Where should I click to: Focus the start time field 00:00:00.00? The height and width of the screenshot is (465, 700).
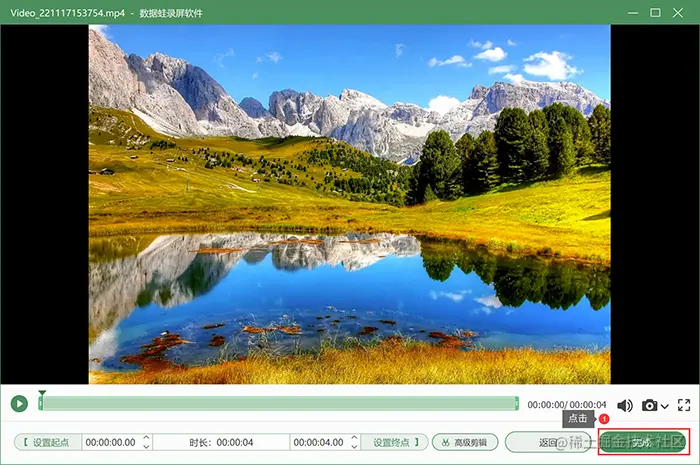pos(112,442)
